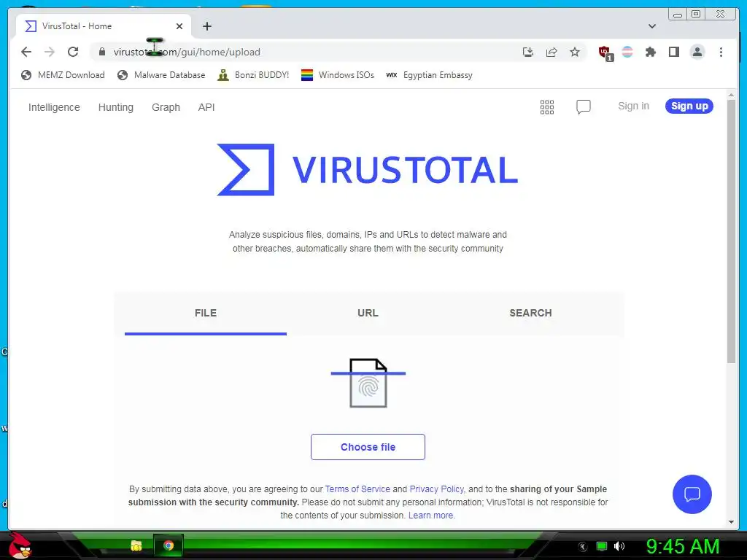Click the install app icon in address bar
Viewport: 747px width, 560px height.
click(x=528, y=52)
